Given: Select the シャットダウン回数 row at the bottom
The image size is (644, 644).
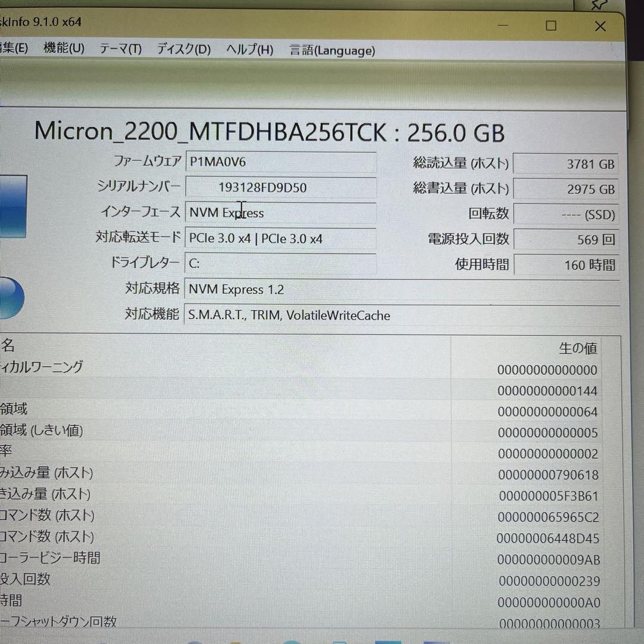Looking at the screenshot, I should click(302, 623).
